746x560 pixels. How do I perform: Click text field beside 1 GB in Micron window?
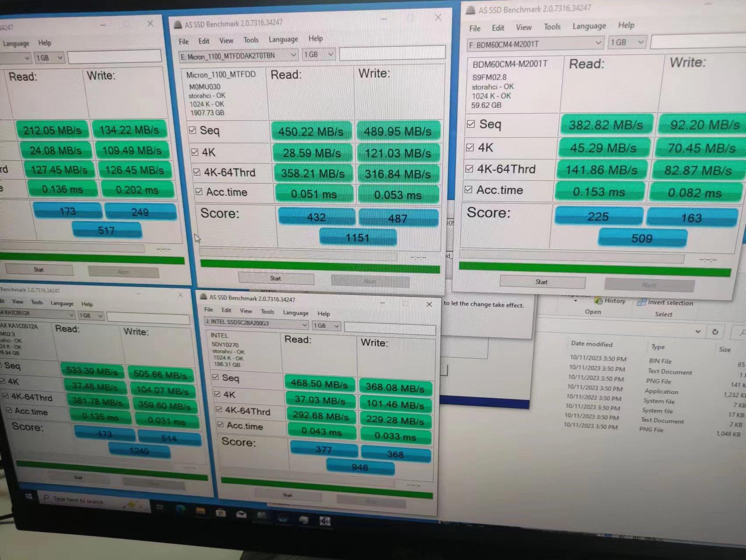point(392,52)
